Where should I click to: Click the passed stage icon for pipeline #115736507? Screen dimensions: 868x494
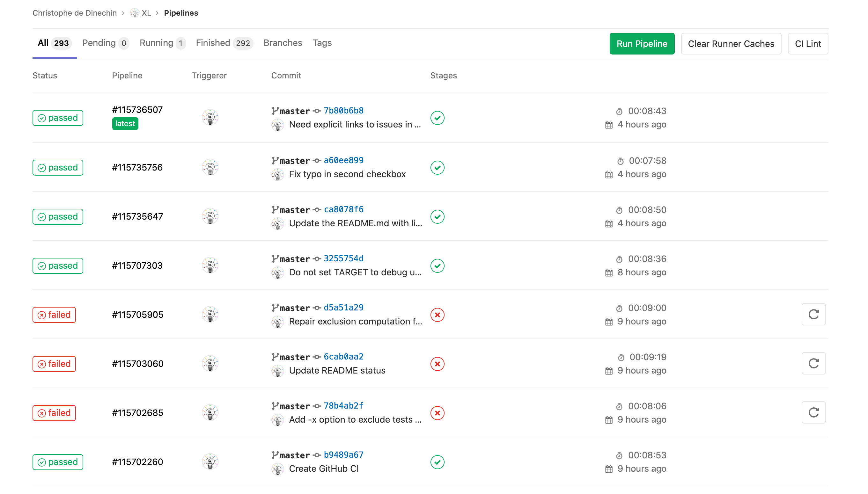pyautogui.click(x=437, y=118)
